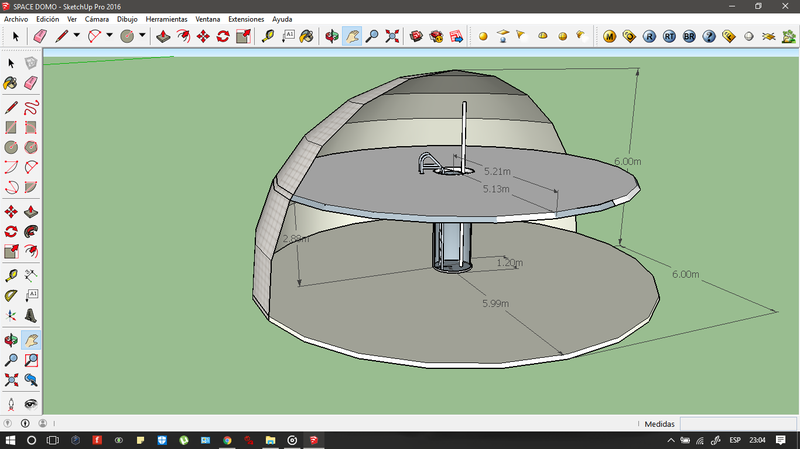Toggle the Pan tool in left toolbar
This screenshot has height=449, width=800.
point(31,340)
